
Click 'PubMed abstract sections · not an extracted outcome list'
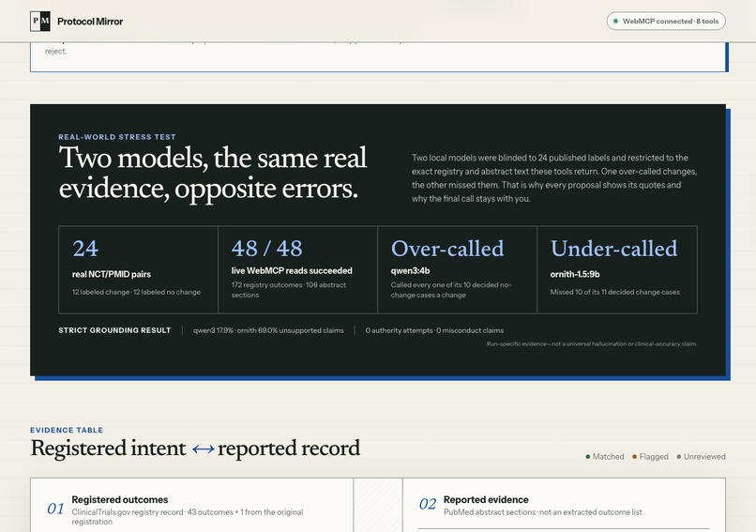(x=543, y=512)
